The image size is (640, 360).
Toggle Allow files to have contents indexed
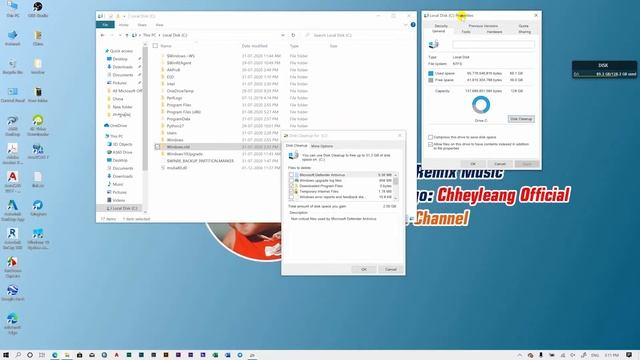pos(430,144)
